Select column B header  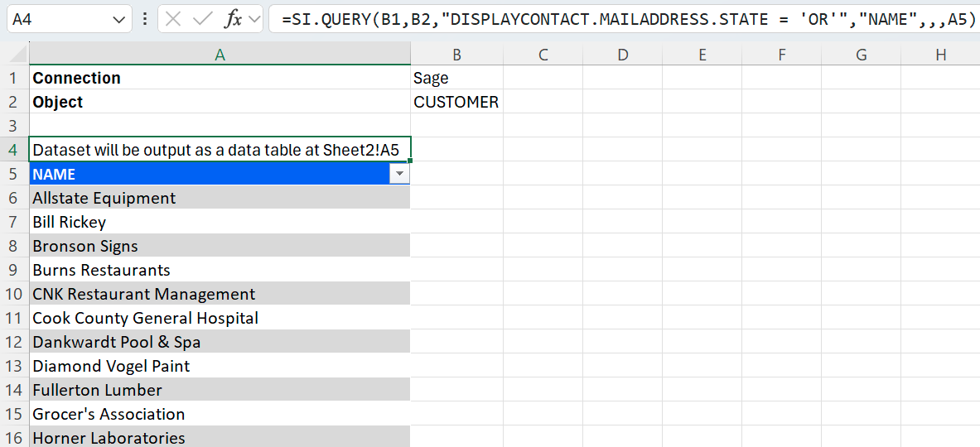(x=456, y=55)
